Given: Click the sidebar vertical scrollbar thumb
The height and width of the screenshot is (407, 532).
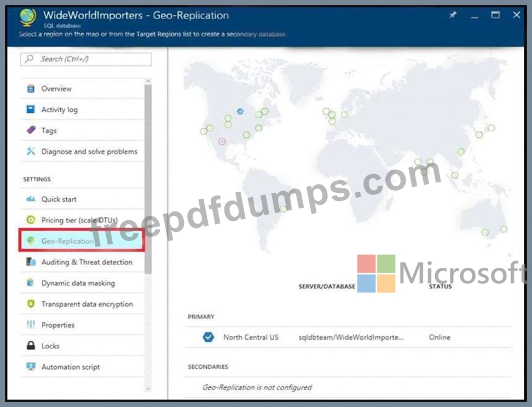Looking at the screenshot, I should (x=148, y=179).
